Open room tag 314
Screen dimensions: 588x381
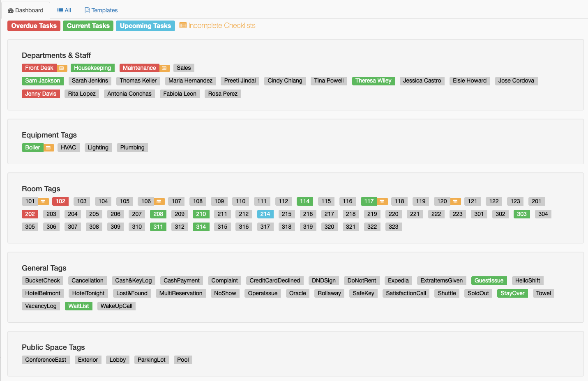(x=201, y=227)
